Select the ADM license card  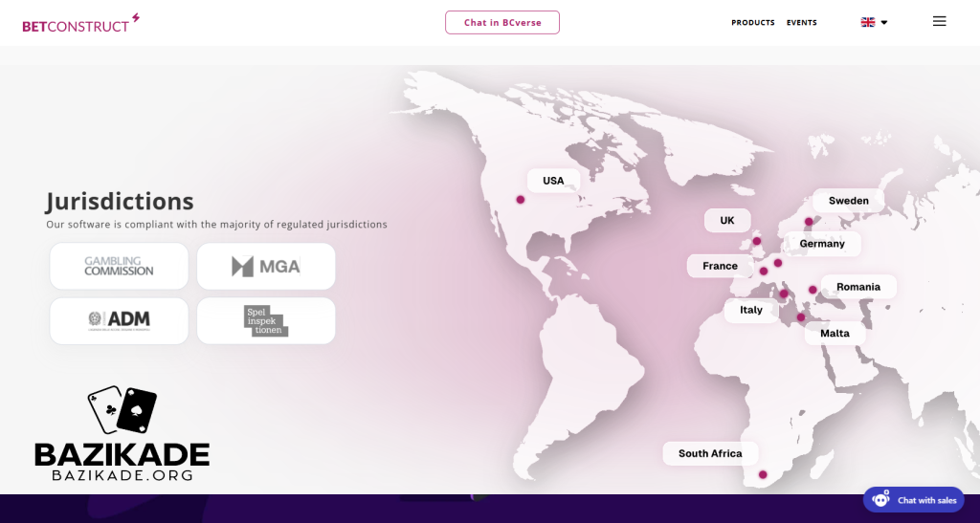click(119, 321)
